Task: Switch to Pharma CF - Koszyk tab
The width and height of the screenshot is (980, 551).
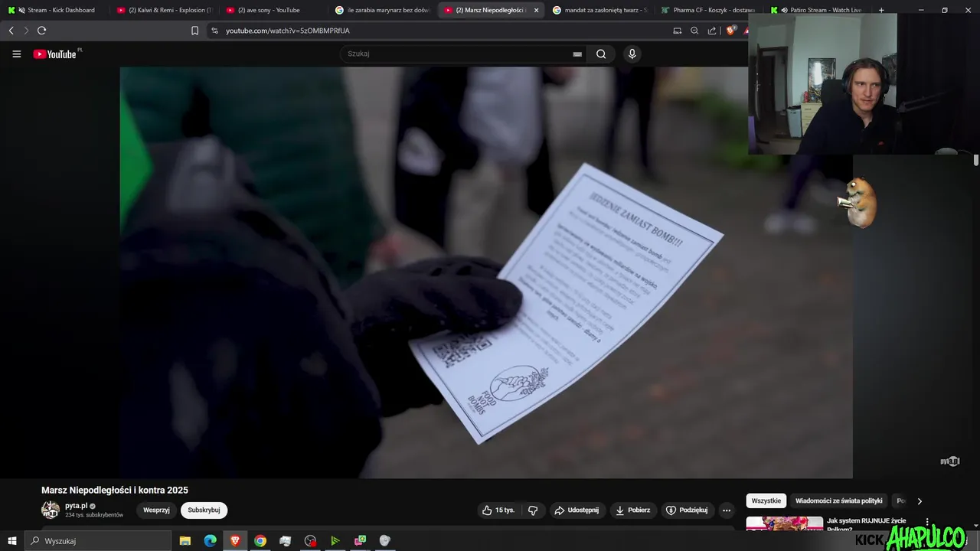Action: click(x=710, y=10)
